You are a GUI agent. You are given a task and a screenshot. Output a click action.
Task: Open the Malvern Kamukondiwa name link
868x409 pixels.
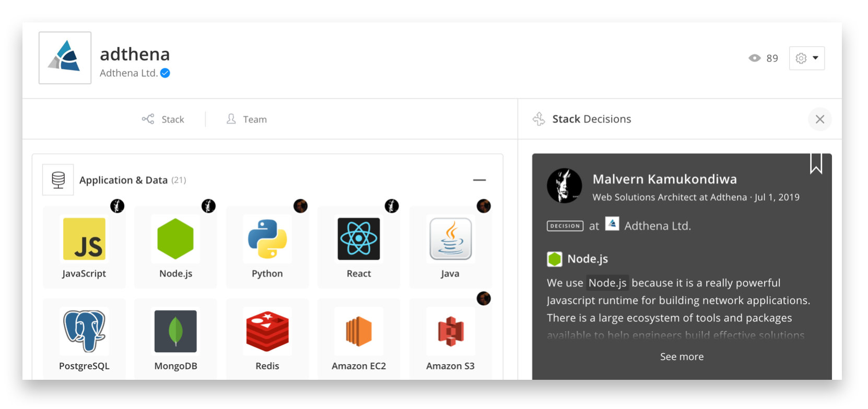[x=665, y=179]
